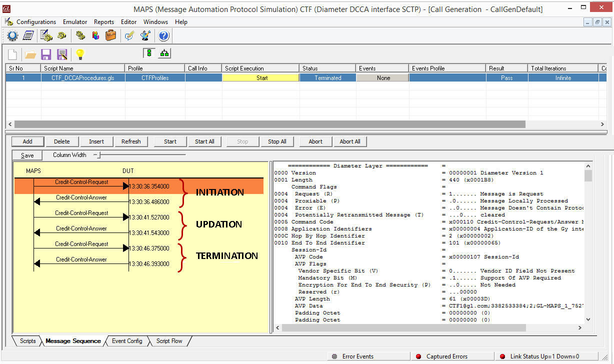Click the gear icon in the top toolbar
The width and height of the screenshot is (614, 364).
(12, 35)
